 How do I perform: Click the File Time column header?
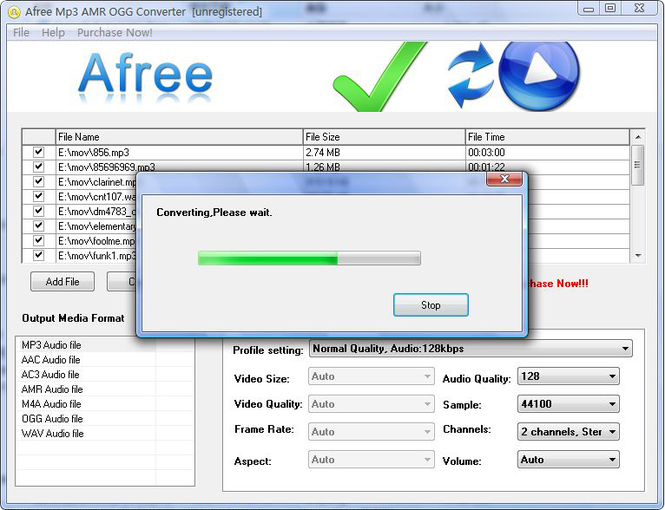pyautogui.click(x=548, y=137)
